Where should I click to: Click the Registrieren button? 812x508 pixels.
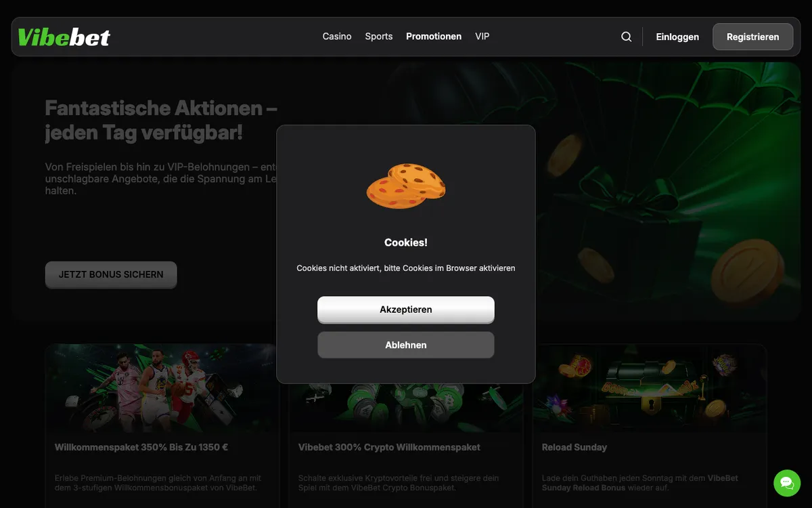click(x=753, y=37)
